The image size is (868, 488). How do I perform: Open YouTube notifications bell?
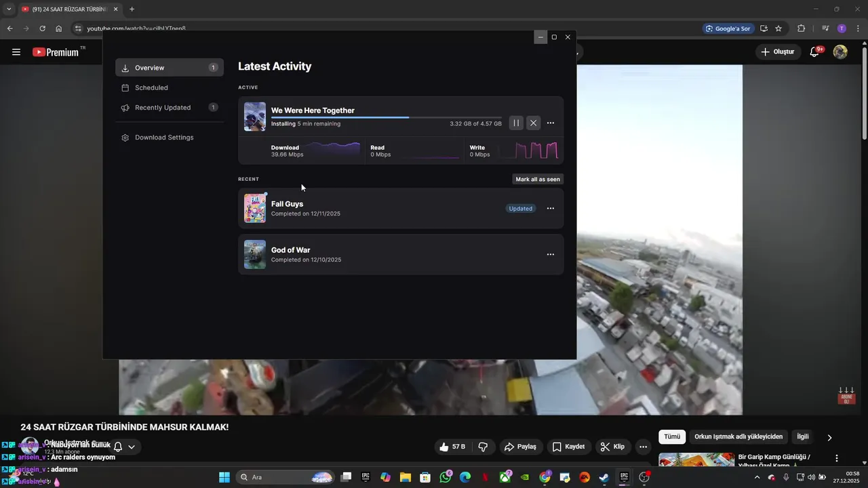coord(815,52)
